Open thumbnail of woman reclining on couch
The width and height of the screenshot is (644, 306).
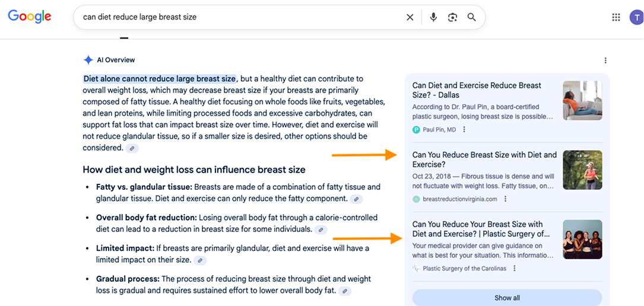582,100
